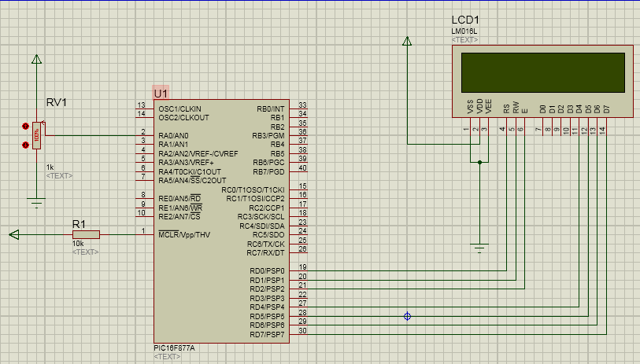
Task: Click the LM016L model label
Action: (464, 31)
